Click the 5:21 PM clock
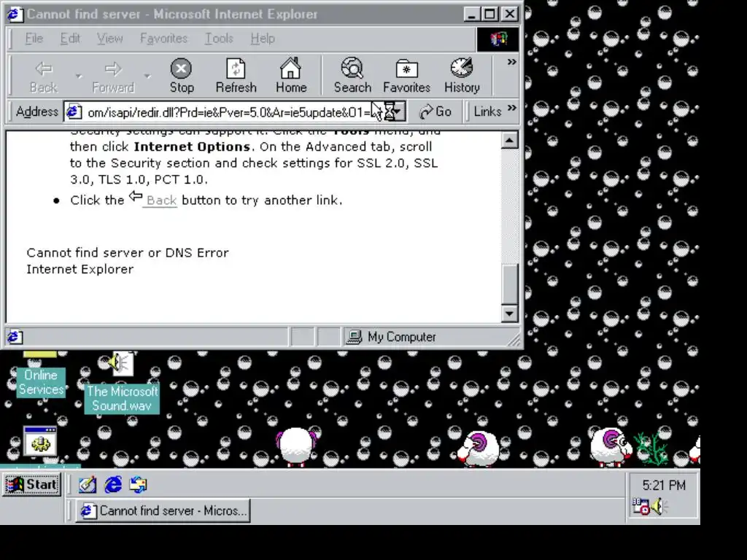Viewport: 747px width, 560px height. [x=664, y=485]
